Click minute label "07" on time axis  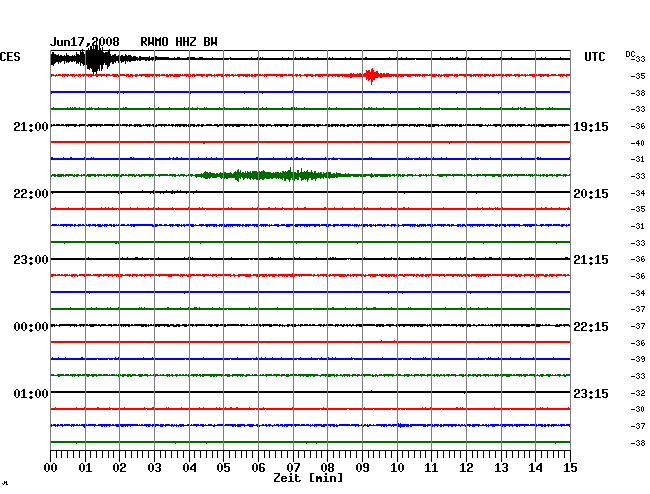point(293,467)
